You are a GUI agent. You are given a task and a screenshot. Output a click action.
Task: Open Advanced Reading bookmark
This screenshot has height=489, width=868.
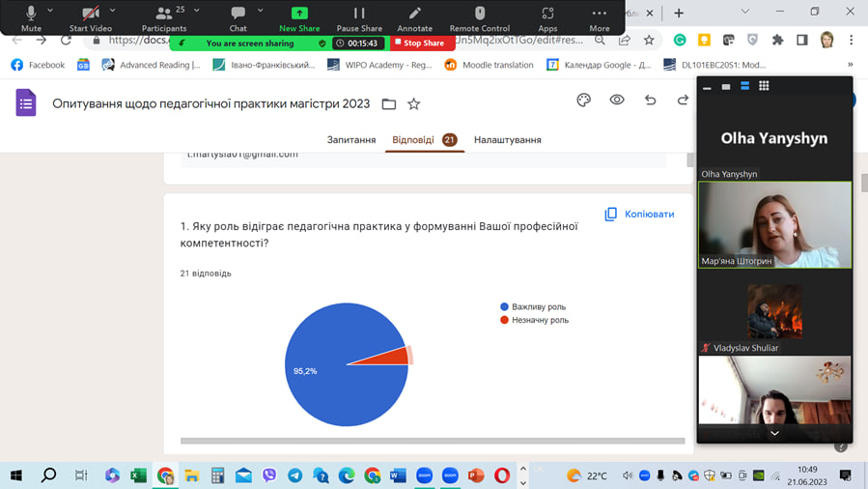point(152,65)
